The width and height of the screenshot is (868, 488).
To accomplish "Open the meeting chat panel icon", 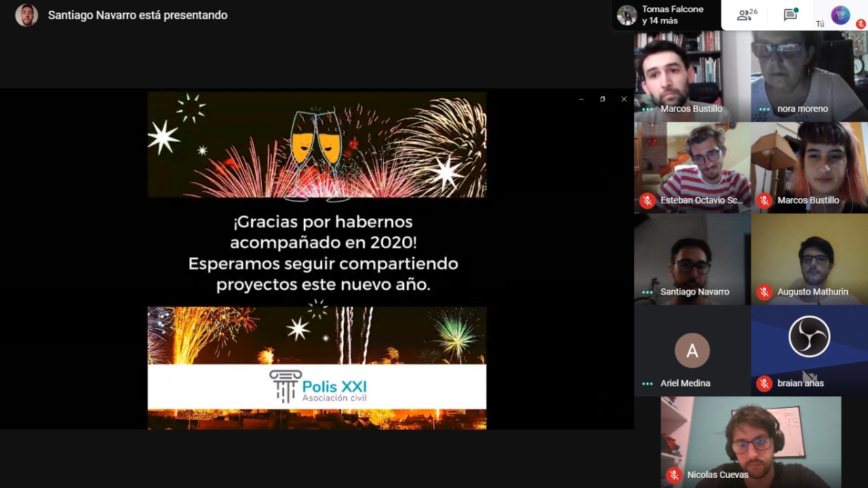I will [x=791, y=15].
